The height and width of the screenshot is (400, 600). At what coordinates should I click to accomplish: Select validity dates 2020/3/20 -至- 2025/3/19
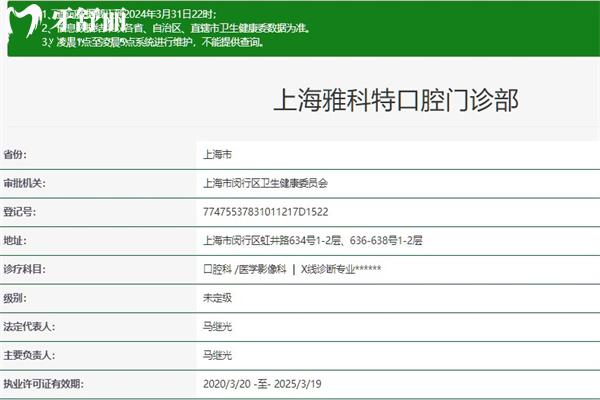(262, 384)
